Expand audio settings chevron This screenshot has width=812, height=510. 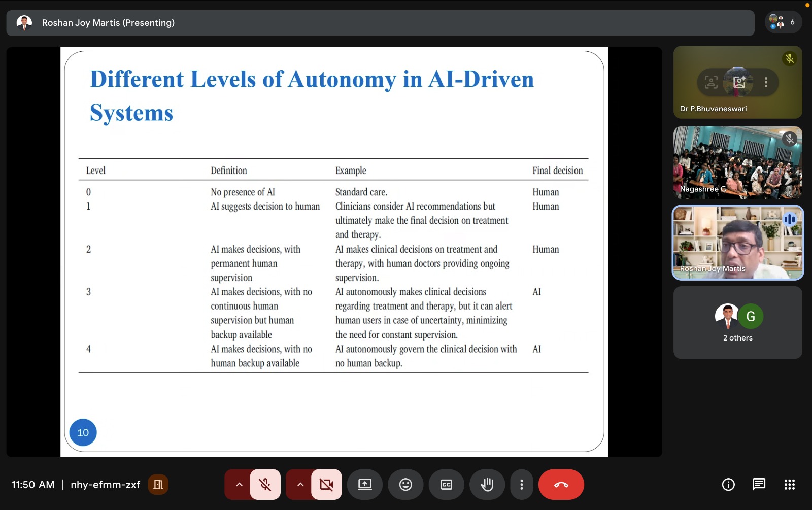239,485
